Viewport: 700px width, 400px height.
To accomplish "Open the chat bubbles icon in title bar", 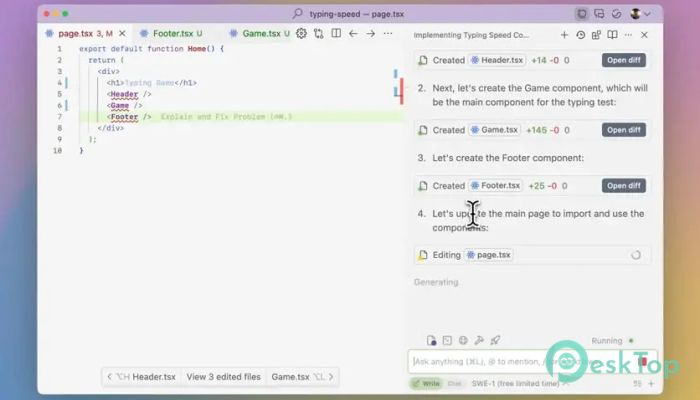I will pyautogui.click(x=599, y=14).
